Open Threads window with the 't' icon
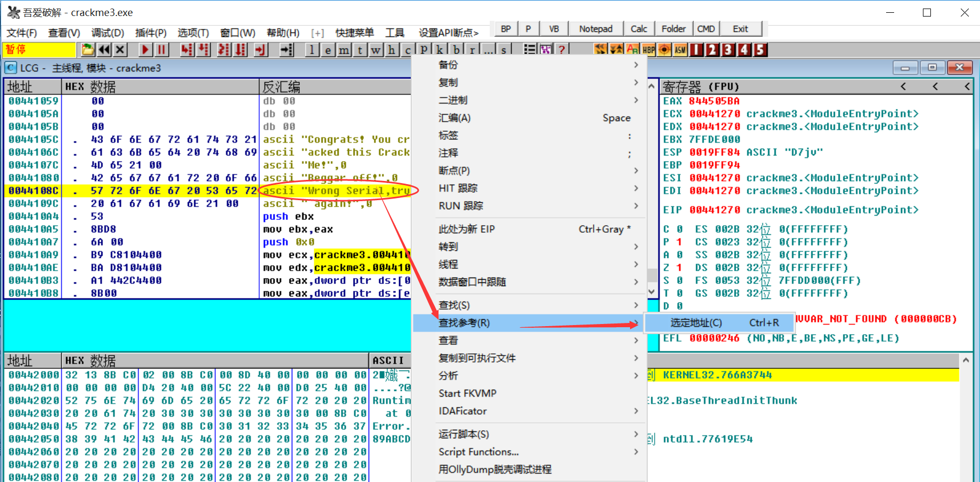980x482 pixels. point(360,50)
